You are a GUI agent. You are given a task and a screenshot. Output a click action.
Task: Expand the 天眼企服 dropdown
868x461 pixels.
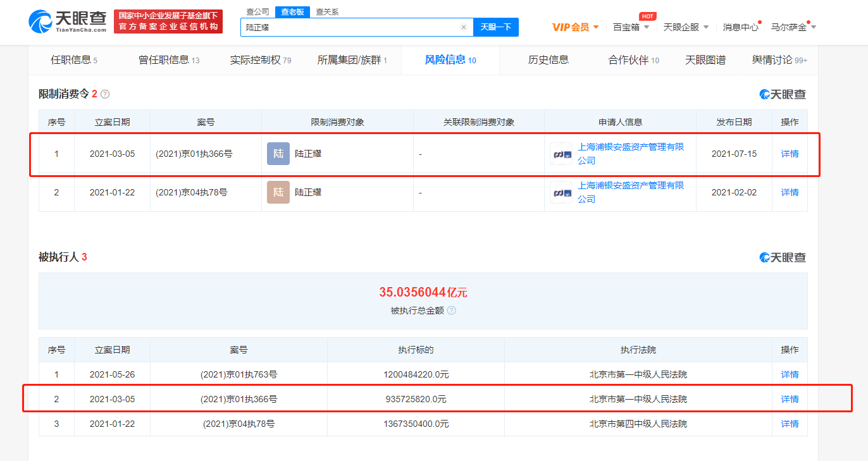click(x=686, y=26)
